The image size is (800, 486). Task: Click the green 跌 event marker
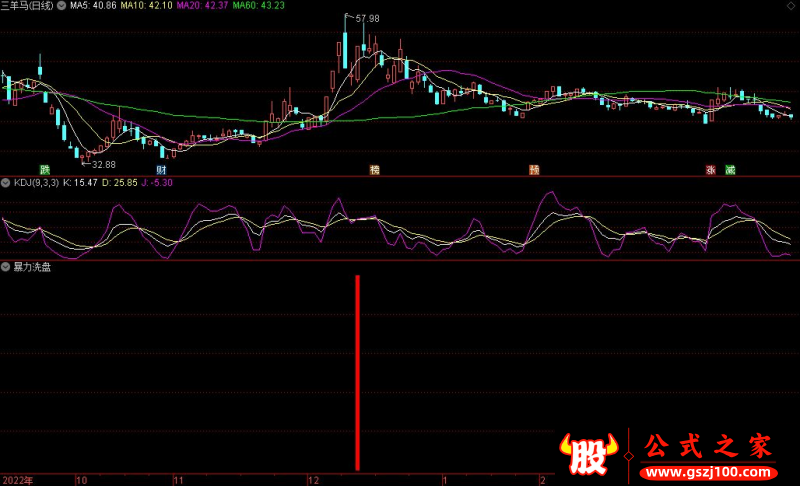(x=45, y=169)
